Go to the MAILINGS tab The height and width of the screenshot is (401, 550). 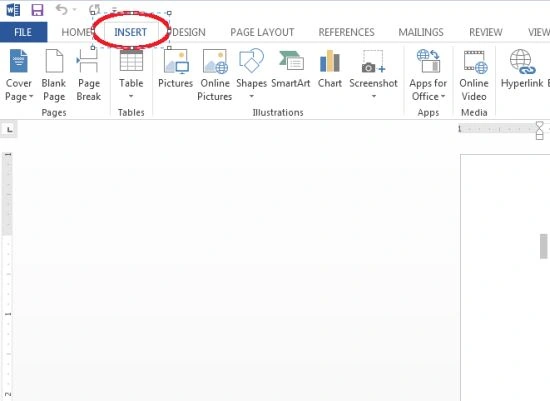pos(421,32)
